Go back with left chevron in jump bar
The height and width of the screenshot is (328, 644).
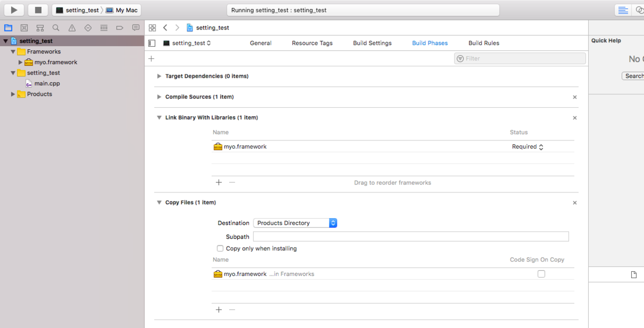point(165,28)
